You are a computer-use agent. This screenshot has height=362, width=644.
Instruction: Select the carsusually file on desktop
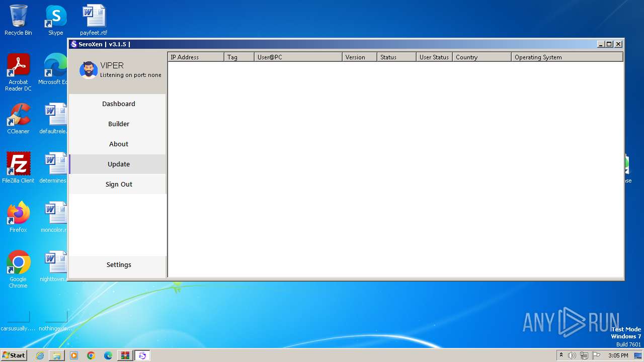18,320
